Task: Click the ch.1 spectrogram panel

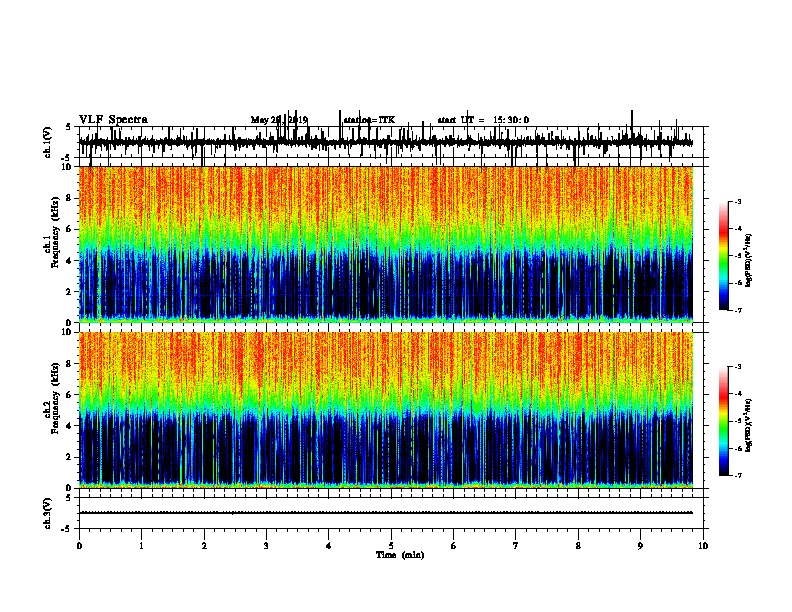Action: pos(386,244)
